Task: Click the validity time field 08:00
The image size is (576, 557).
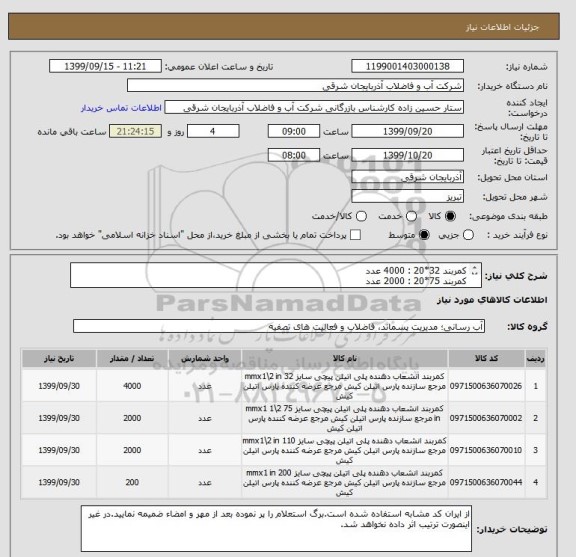Action: [x=294, y=155]
